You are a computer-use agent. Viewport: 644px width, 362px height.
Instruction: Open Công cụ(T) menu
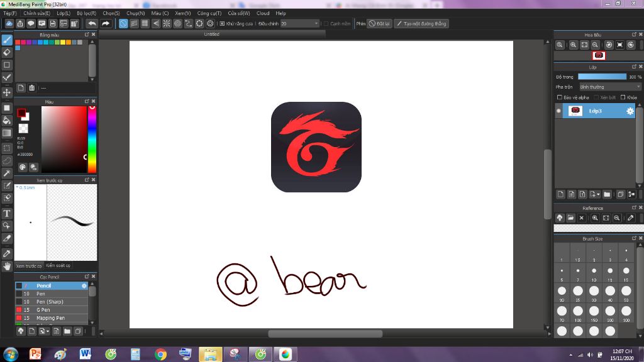(x=209, y=13)
